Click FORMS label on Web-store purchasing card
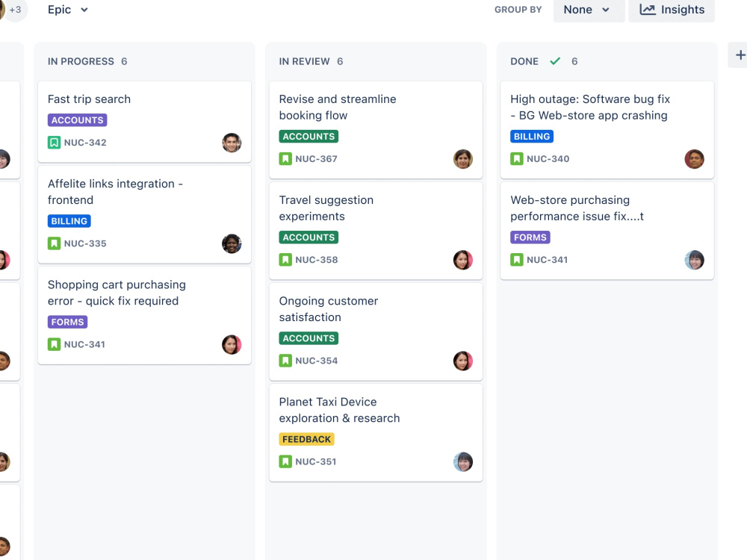Image resolution: width=747 pixels, height=560 pixels. coord(530,237)
